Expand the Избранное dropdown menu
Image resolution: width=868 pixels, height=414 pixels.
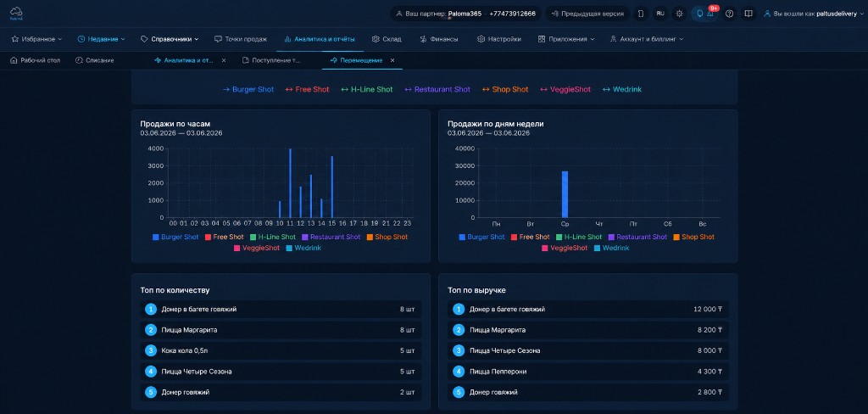[x=36, y=39]
